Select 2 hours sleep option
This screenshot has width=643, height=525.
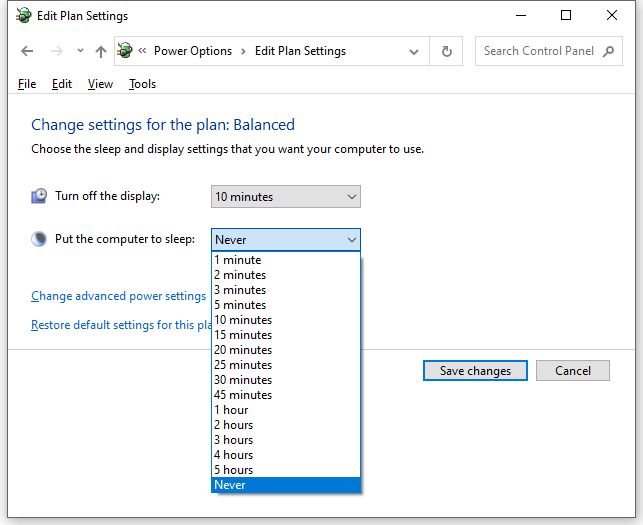[286, 425]
